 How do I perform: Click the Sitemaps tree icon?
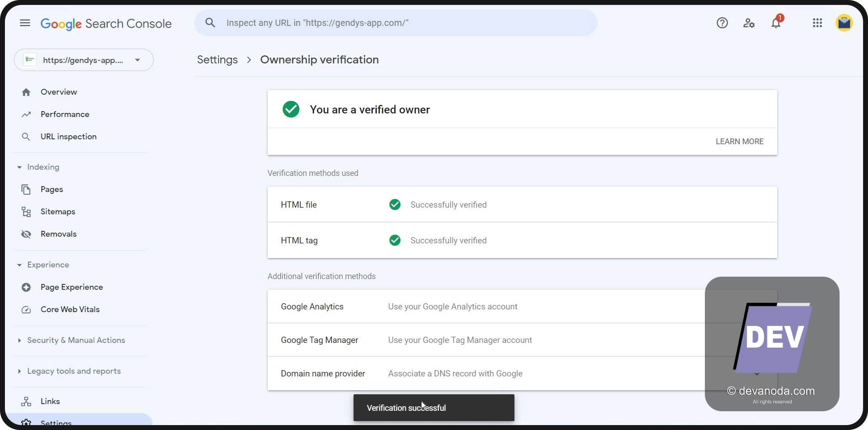26,212
